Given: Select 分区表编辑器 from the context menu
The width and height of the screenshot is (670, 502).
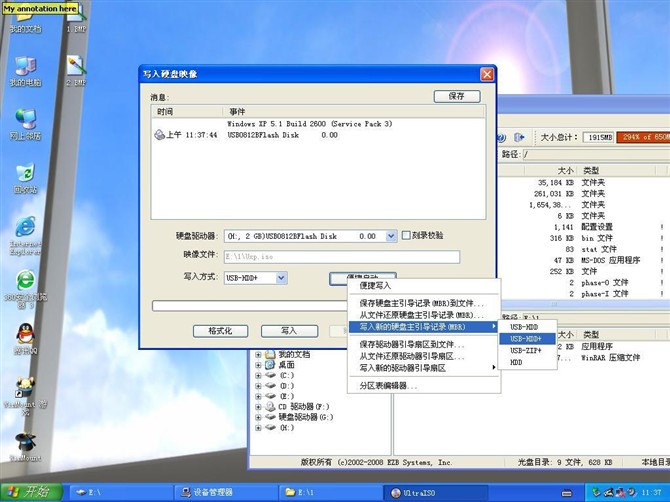Looking at the screenshot, I should [x=390, y=385].
